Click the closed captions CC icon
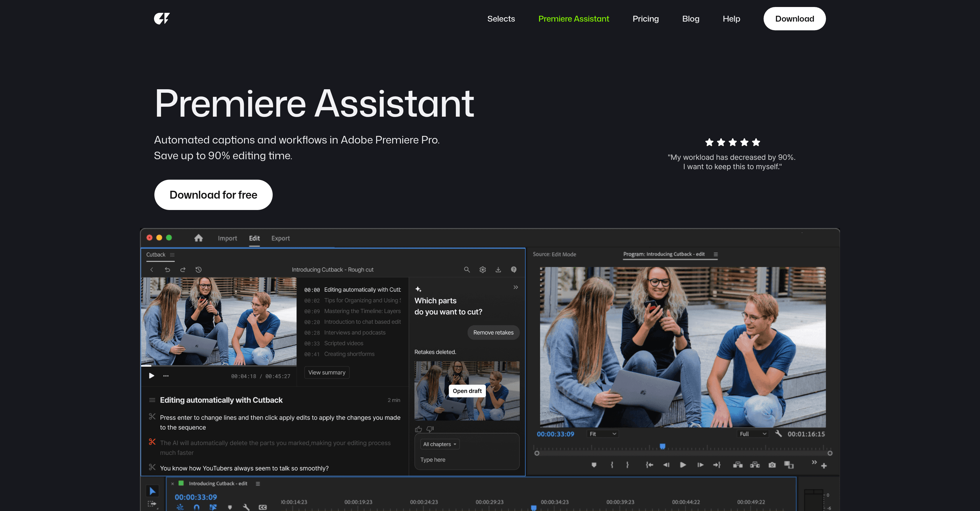 click(x=263, y=507)
